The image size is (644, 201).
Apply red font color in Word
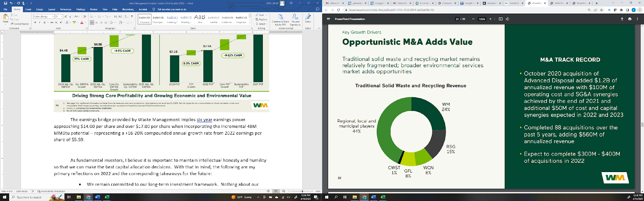coord(82,23)
